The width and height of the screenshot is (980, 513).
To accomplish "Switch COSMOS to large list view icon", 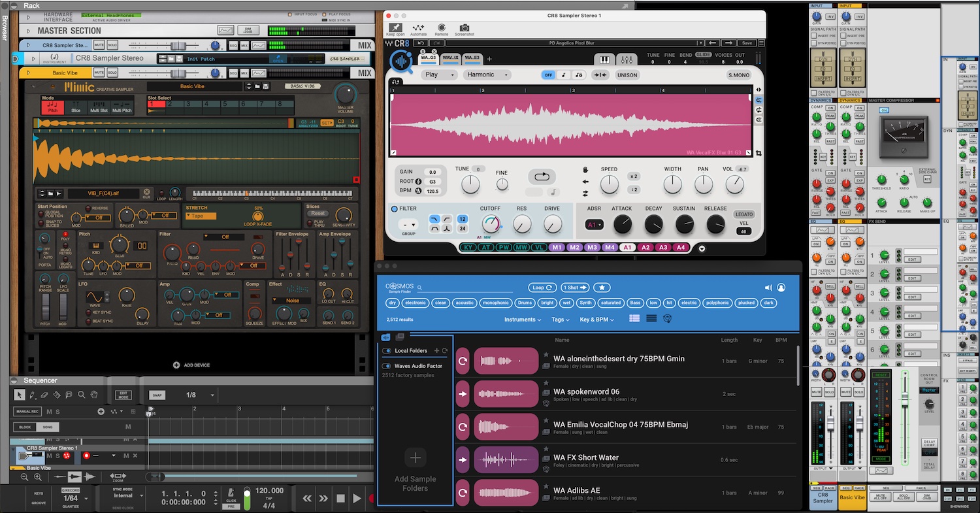I will pyautogui.click(x=634, y=319).
